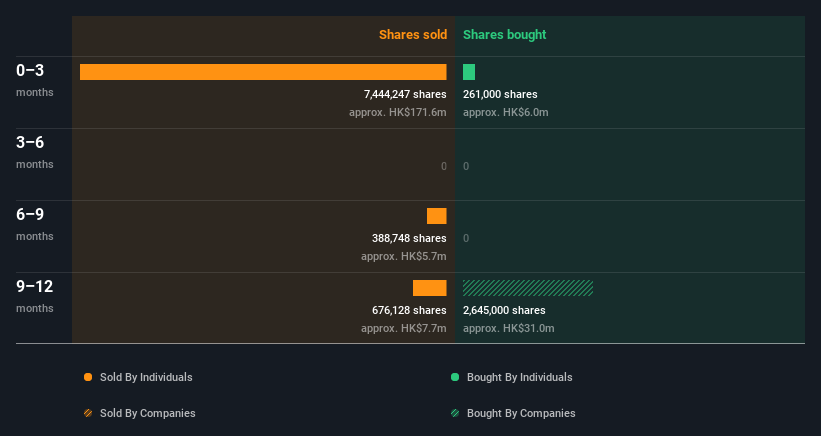
Task: Click the approx. HK$31.0m text
Action: (x=508, y=328)
